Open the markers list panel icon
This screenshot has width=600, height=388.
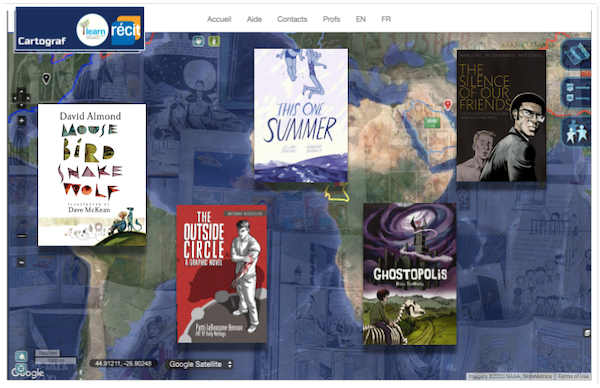tap(577, 93)
